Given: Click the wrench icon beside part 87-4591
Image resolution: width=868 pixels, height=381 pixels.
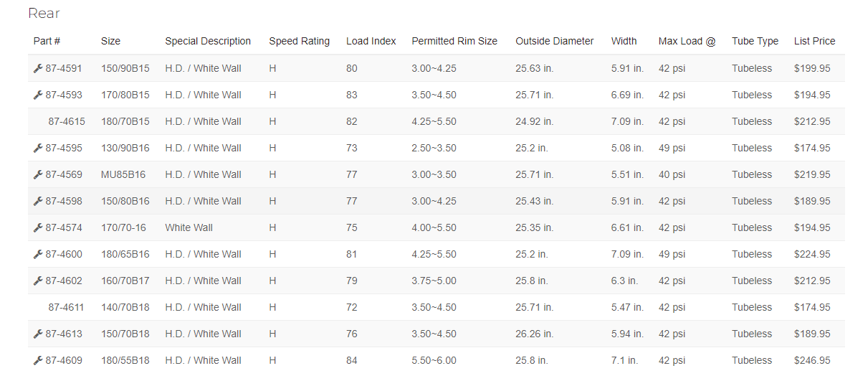Looking at the screenshot, I should tap(38, 69).
